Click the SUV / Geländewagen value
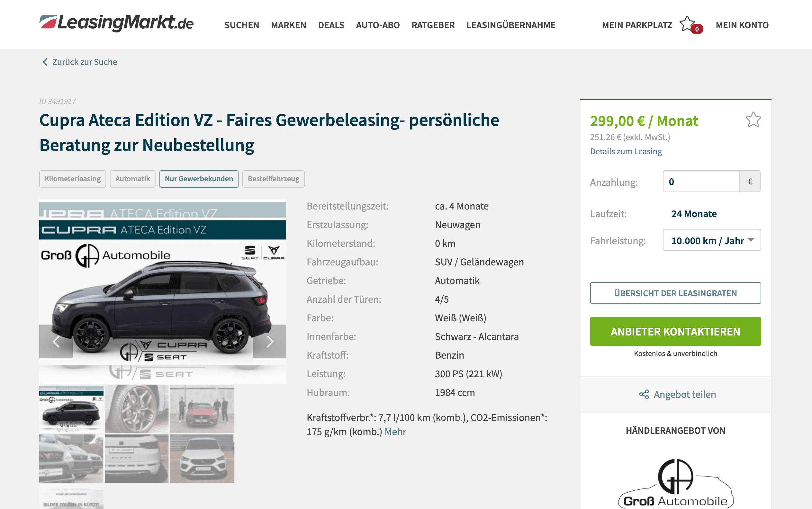Screen dimensions: 812x509 [x=479, y=262]
